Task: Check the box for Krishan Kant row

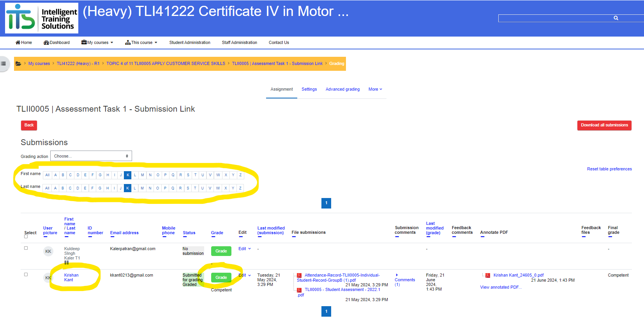Action: tap(26, 275)
